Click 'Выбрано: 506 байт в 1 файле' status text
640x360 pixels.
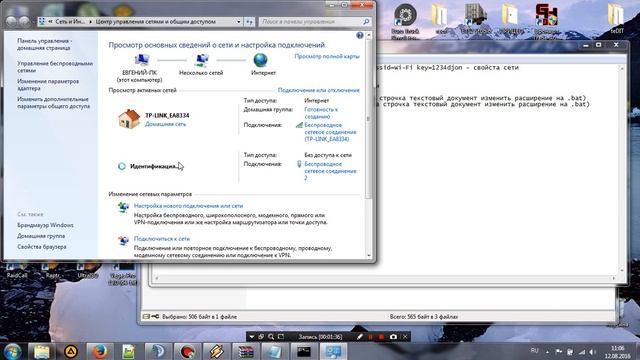tap(199, 317)
